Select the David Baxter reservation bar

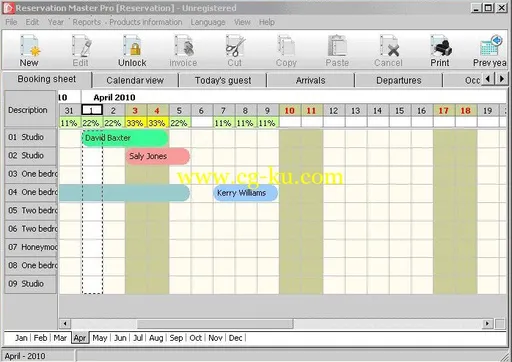click(x=125, y=138)
